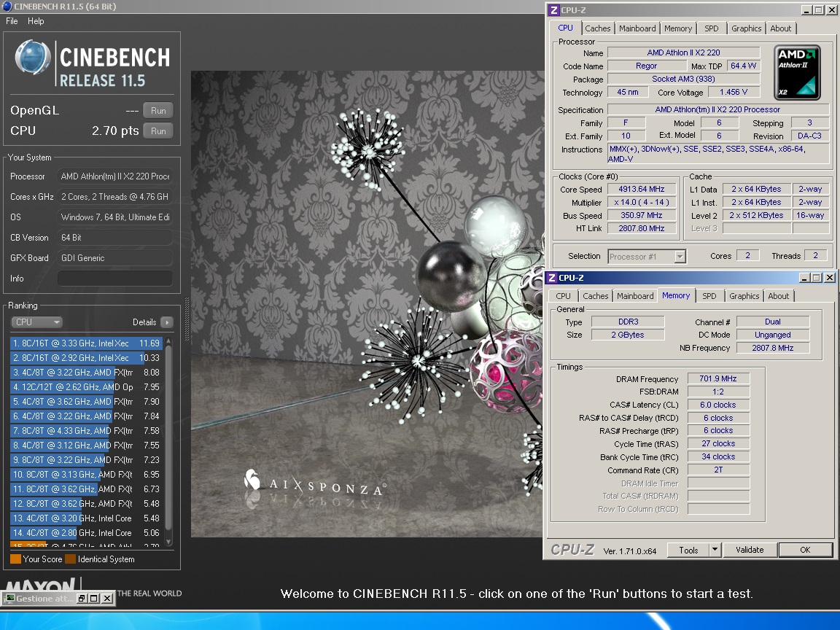The image size is (840, 630).
Task: Click the Your Score orange color swatch
Action: click(x=15, y=559)
